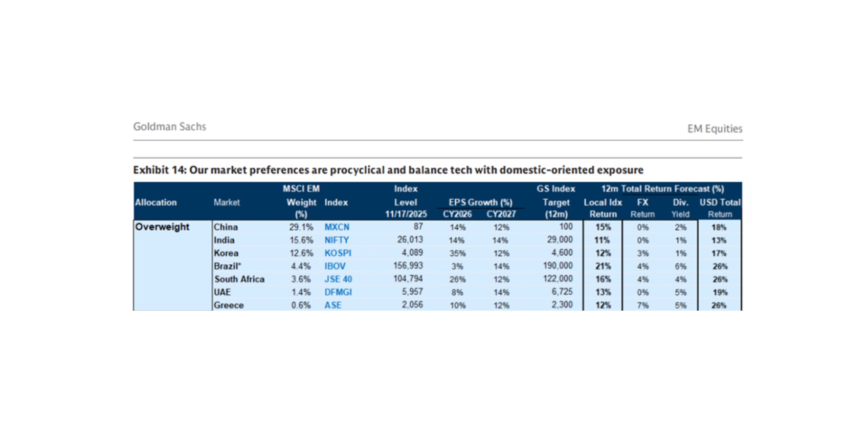Image resolution: width=868 pixels, height=435 pixels.
Task: Click the Allocation column header
Action: (x=155, y=202)
